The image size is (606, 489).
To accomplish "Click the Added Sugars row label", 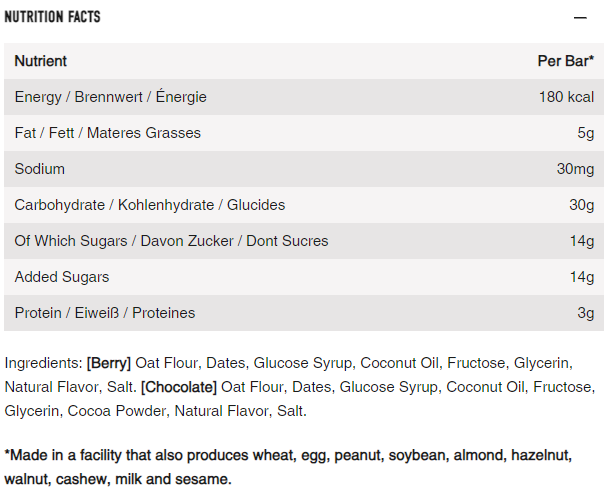I will click(62, 277).
